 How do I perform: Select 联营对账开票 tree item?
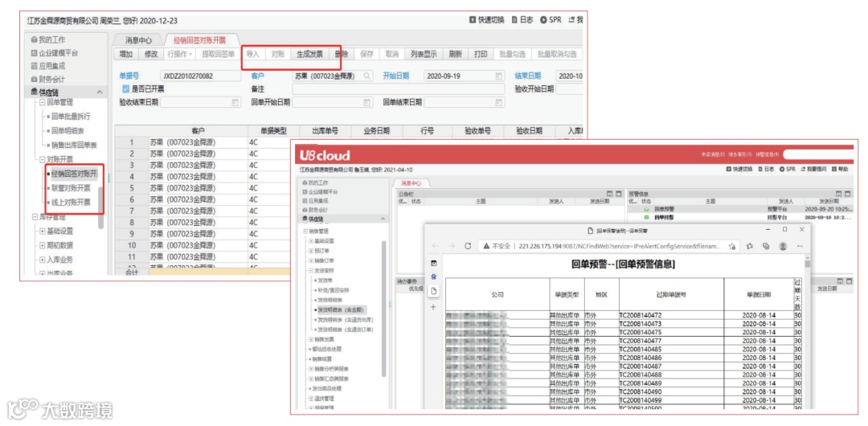71,188
